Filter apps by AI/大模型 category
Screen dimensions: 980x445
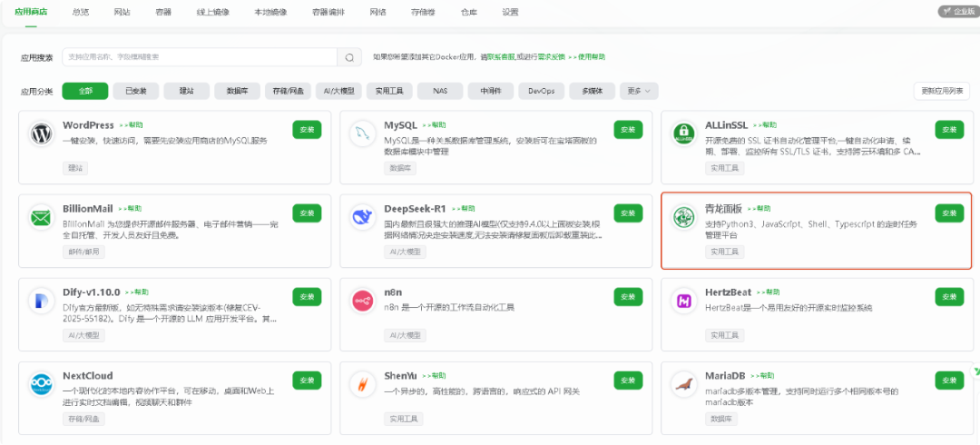pos(339,91)
